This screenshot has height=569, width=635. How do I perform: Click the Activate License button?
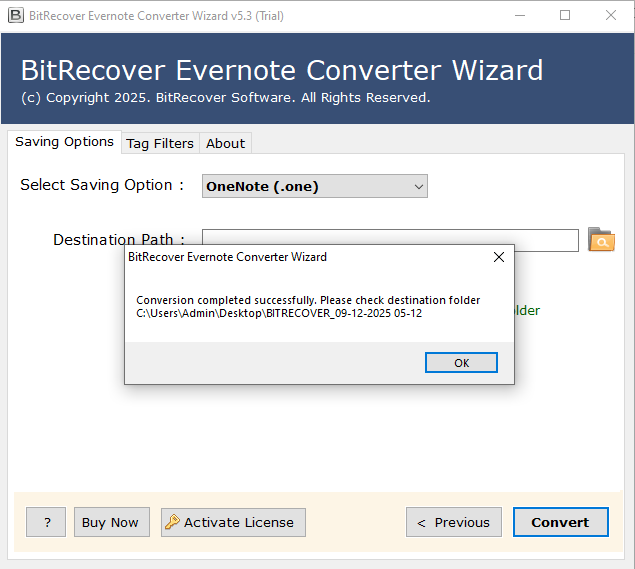tap(233, 522)
